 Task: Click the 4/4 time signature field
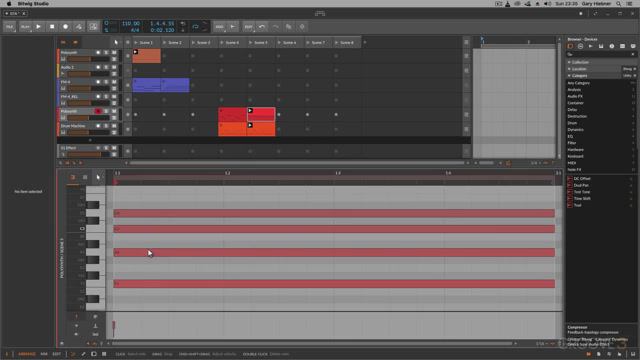[135, 30]
